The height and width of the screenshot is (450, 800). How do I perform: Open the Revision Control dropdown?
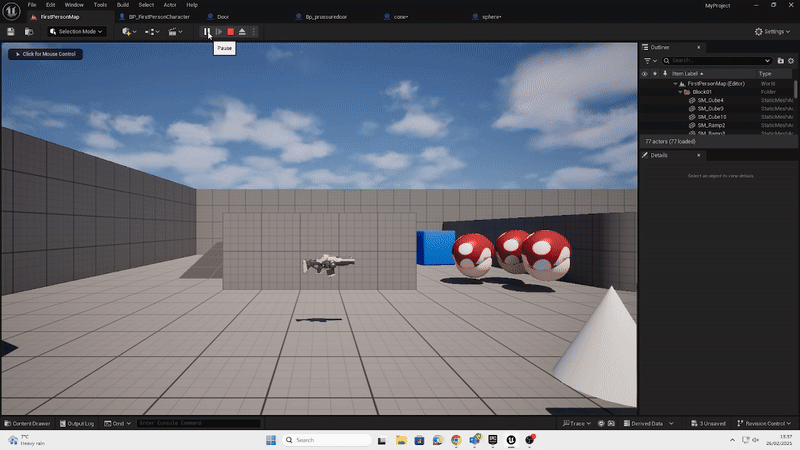[x=764, y=423]
